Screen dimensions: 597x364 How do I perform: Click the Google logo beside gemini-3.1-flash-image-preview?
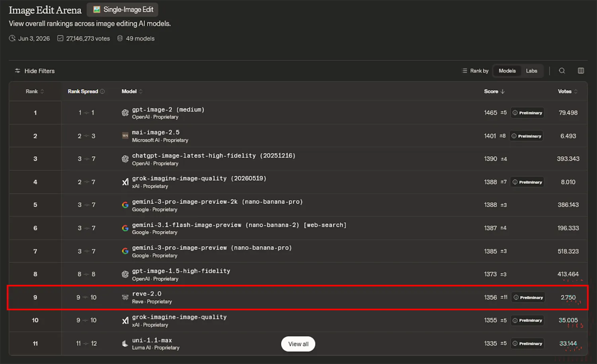pyautogui.click(x=125, y=228)
